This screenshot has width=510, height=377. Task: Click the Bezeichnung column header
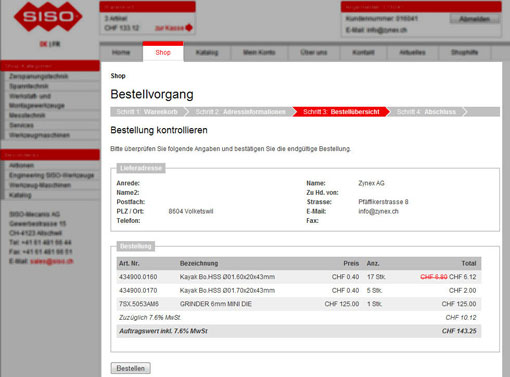199,264
